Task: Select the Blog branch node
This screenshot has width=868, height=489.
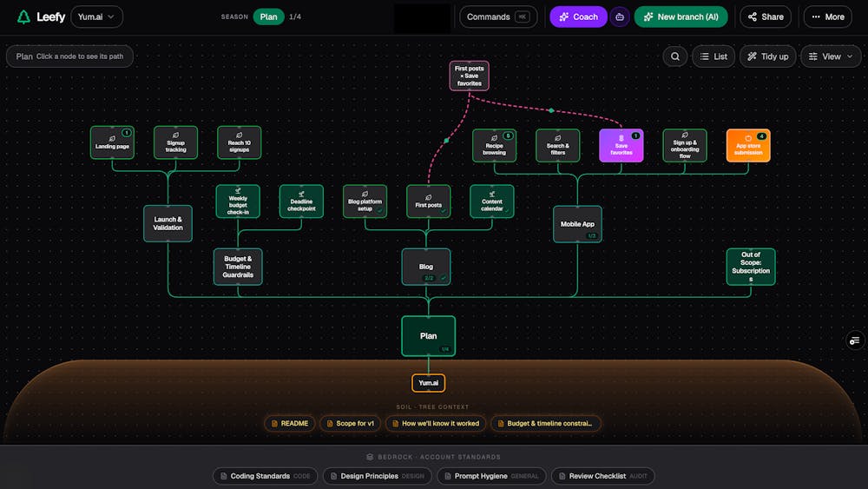Action: 426,267
